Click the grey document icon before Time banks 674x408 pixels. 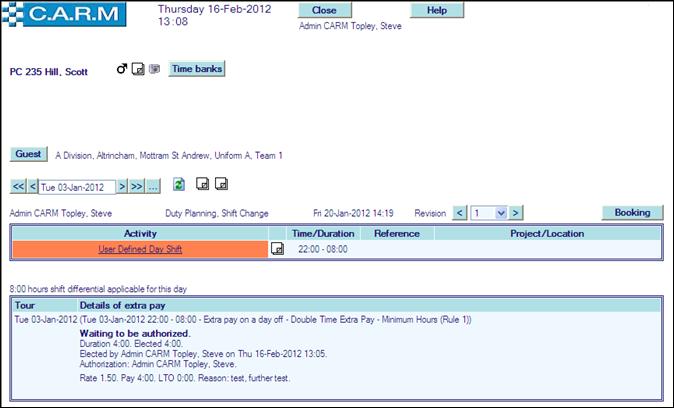click(154, 70)
